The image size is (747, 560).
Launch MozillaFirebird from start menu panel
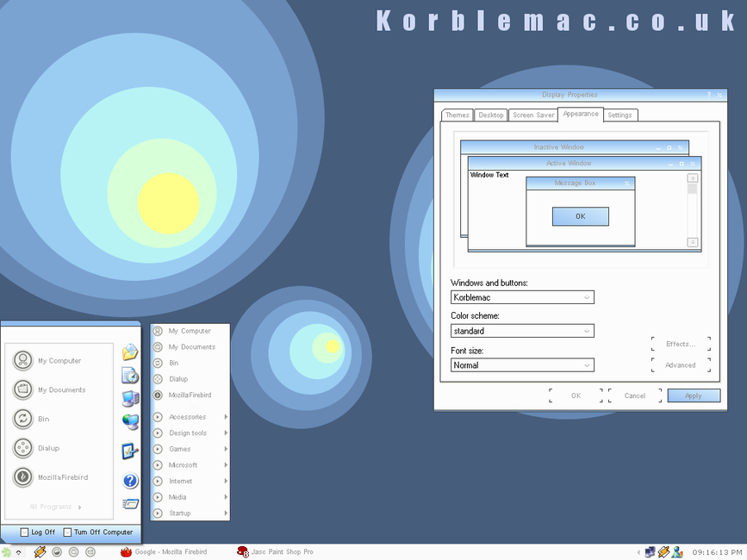pyautogui.click(x=50, y=476)
